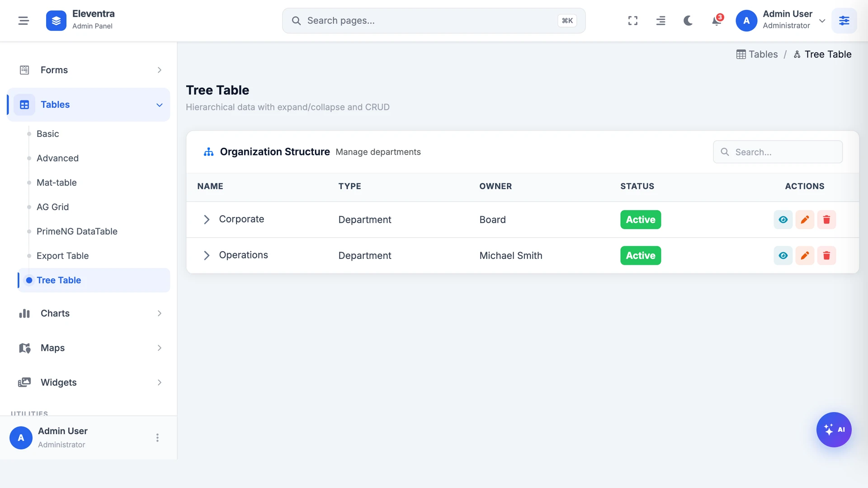The width and height of the screenshot is (868, 488).
Task: Open notifications bell with badge
Action: pyautogui.click(x=717, y=20)
